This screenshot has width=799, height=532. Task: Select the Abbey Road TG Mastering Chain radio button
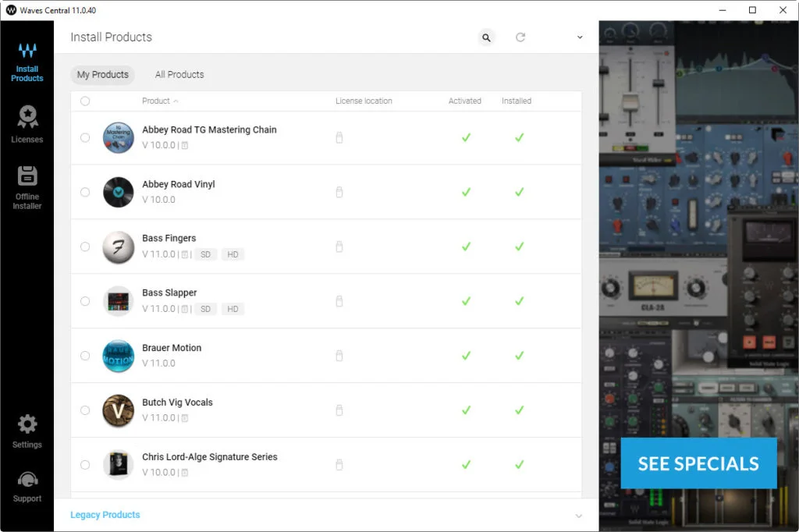[85, 137]
